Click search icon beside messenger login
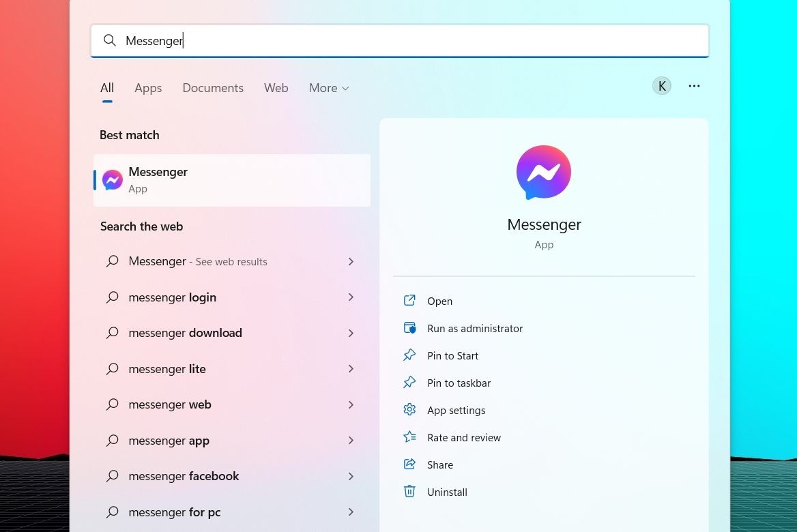 [x=113, y=297]
